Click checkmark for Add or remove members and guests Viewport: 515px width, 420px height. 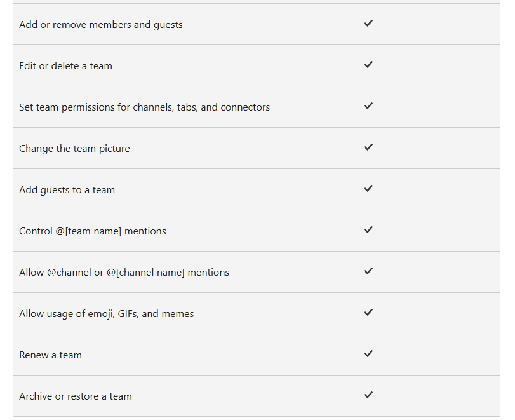pos(368,24)
